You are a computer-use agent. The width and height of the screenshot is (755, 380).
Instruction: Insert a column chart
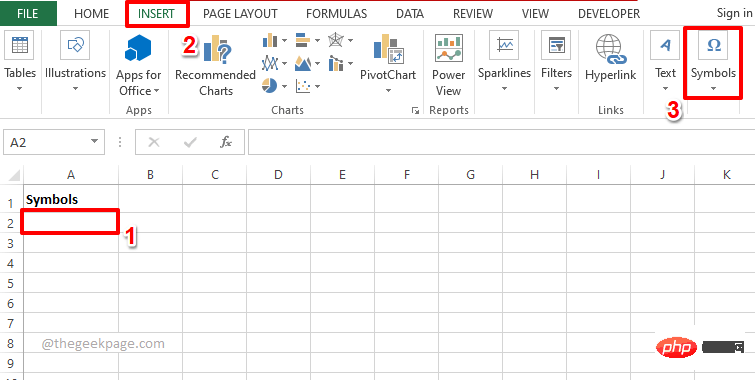pyautogui.click(x=270, y=40)
